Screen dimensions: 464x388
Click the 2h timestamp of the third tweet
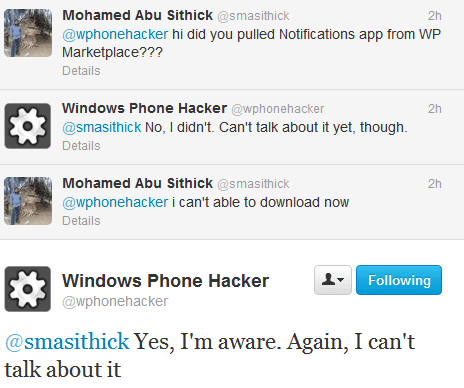tap(435, 184)
